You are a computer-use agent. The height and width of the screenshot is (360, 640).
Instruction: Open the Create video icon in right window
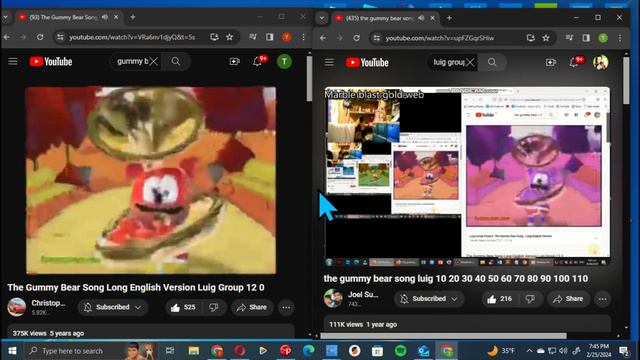pos(551,62)
